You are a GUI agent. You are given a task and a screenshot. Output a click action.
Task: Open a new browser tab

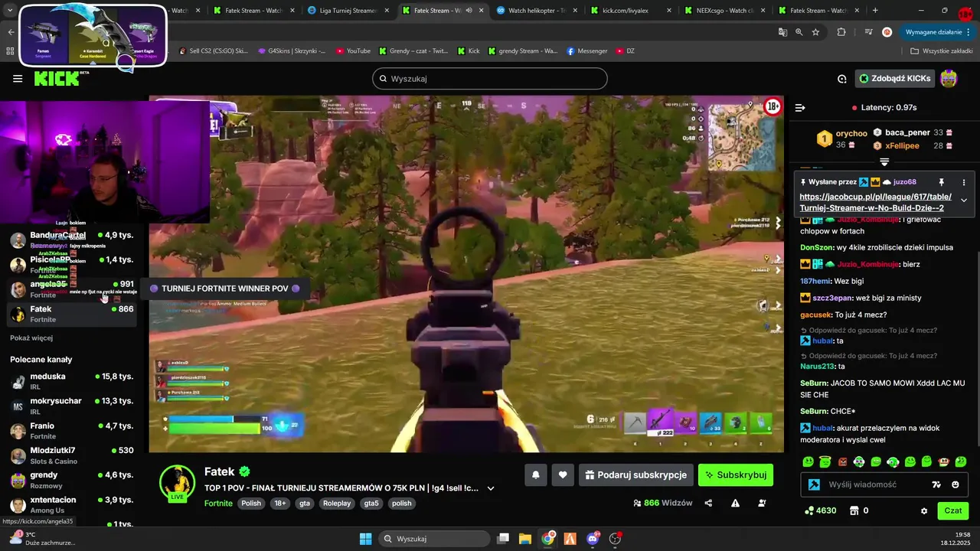pos(875,11)
